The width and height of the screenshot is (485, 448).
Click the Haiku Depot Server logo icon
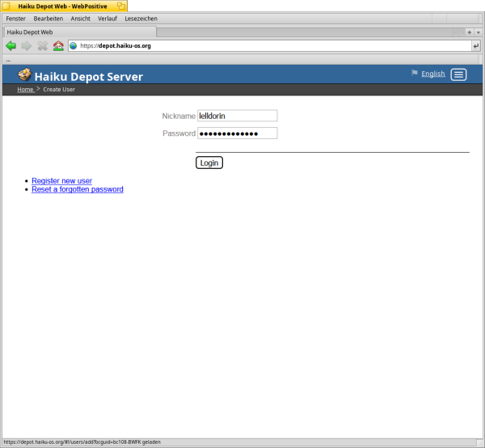24,75
